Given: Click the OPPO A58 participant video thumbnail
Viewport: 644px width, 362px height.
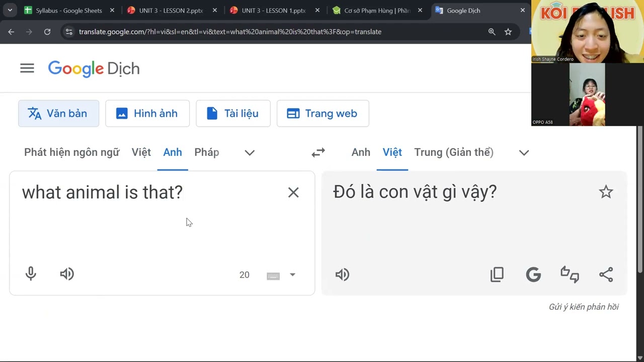Looking at the screenshot, I should (x=588, y=94).
